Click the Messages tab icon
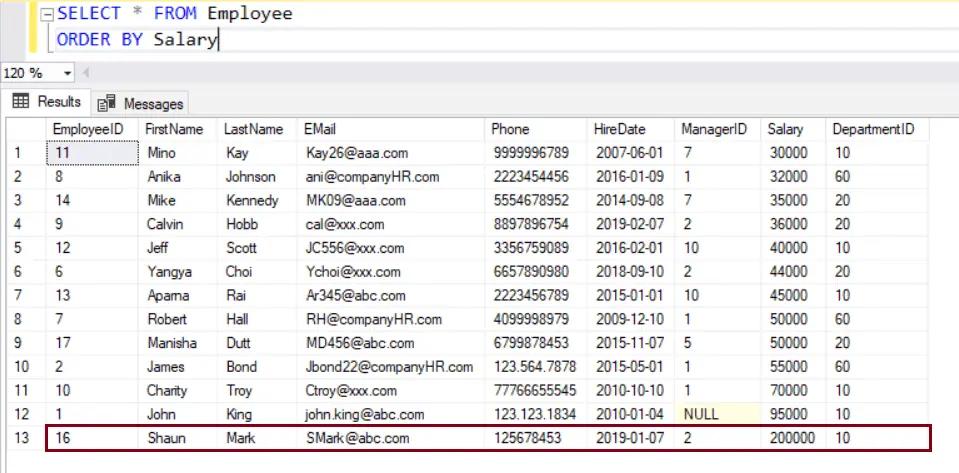Image resolution: width=959 pixels, height=473 pixels. click(x=107, y=103)
